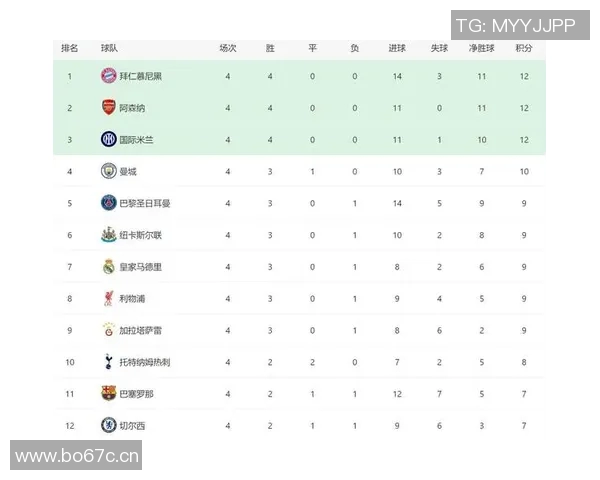The width and height of the screenshot is (600, 480).
Task: Click the Barcelona club crest
Action: (108, 394)
